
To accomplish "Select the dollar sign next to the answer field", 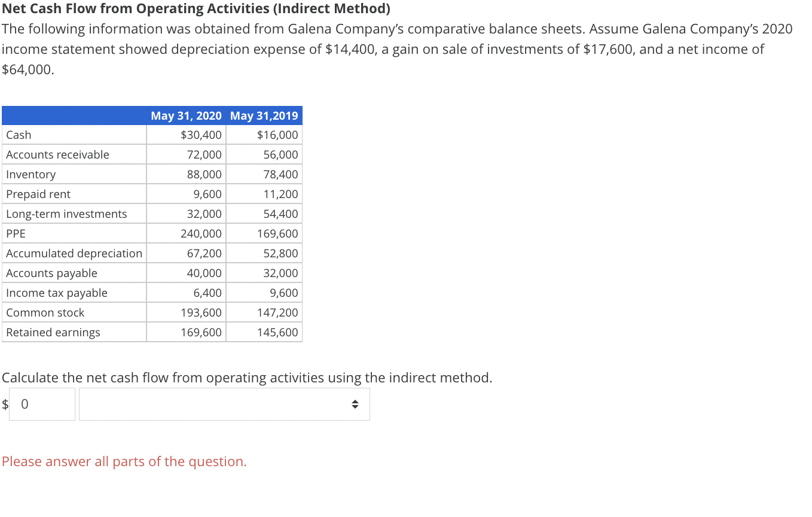I will [x=5, y=404].
